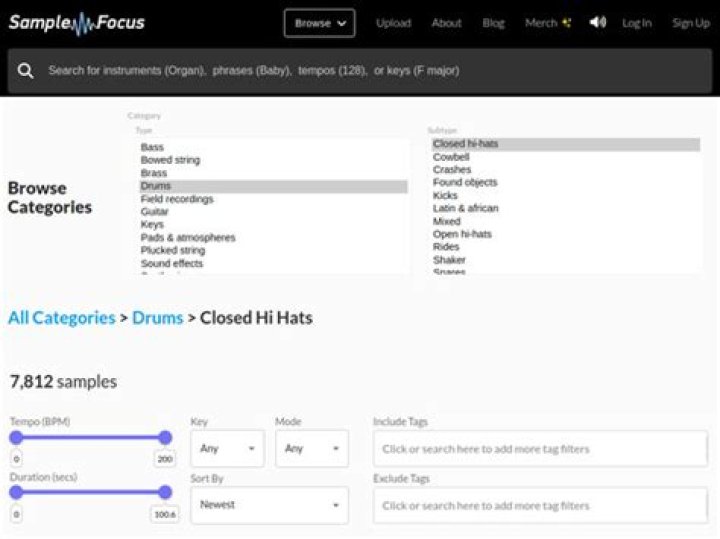Select Kicks in the Subtype list
Viewport: 720px width, 539px height.
click(445, 196)
